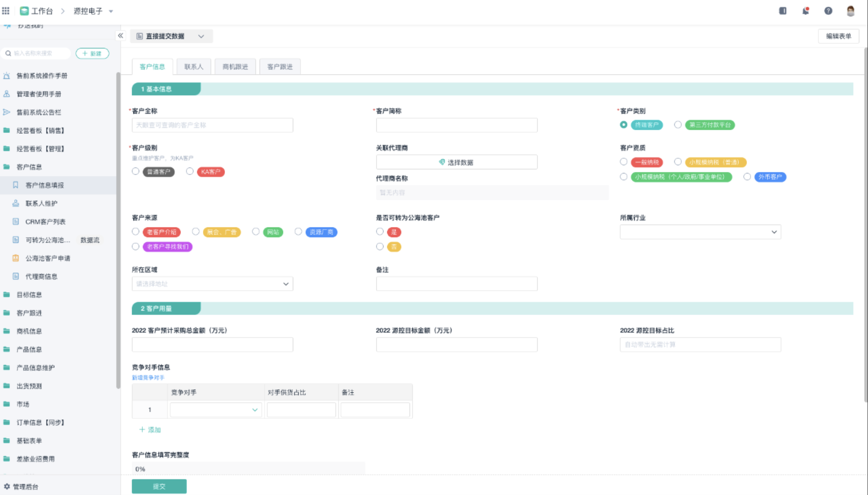Choose 老客户介绍 as customer source
The image size is (868, 495).
point(136,231)
